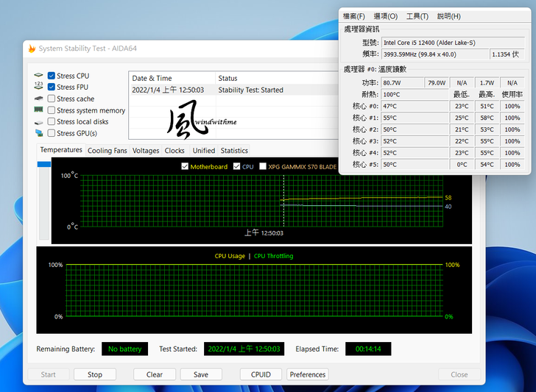The image size is (536, 392).
Task: Click the CPUID button
Action: [x=261, y=374]
